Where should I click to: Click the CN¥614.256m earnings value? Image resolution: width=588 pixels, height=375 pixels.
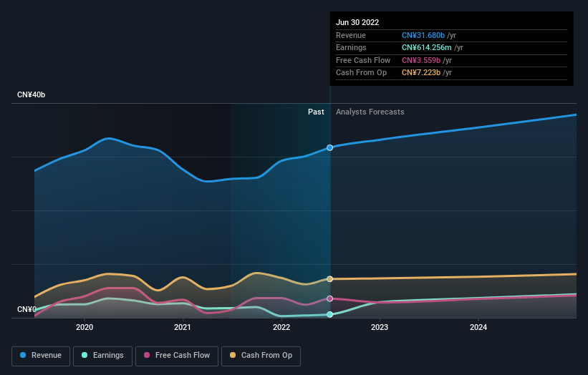pos(426,47)
